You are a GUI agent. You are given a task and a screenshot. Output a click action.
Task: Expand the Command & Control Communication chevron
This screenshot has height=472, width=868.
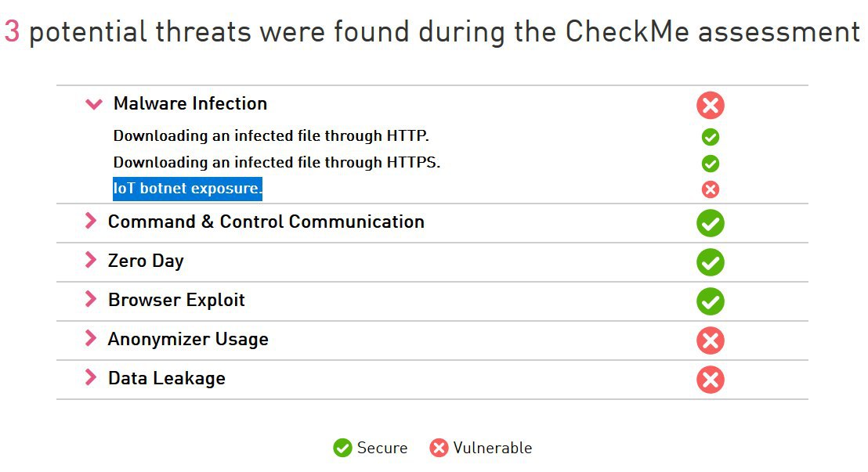pos(90,221)
